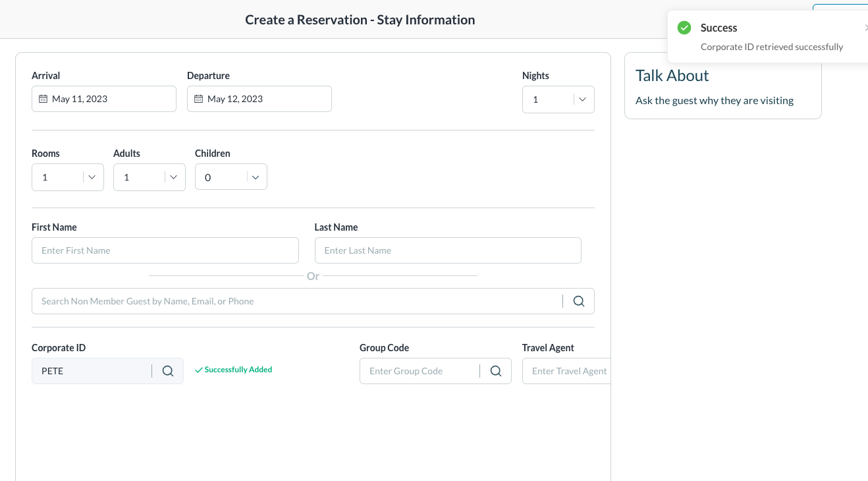Open the Rooms dropdown
Screen dimensions: 868x481
pos(92,177)
